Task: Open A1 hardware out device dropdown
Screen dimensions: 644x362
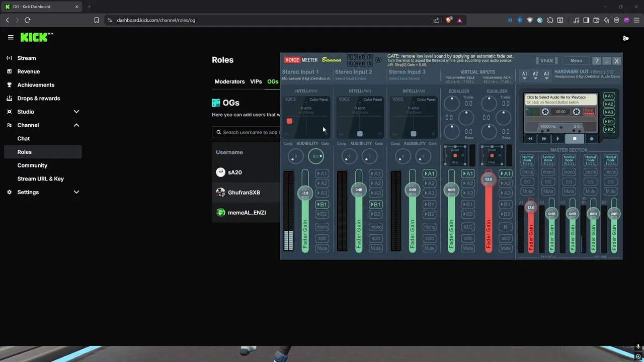Action: pos(524,75)
